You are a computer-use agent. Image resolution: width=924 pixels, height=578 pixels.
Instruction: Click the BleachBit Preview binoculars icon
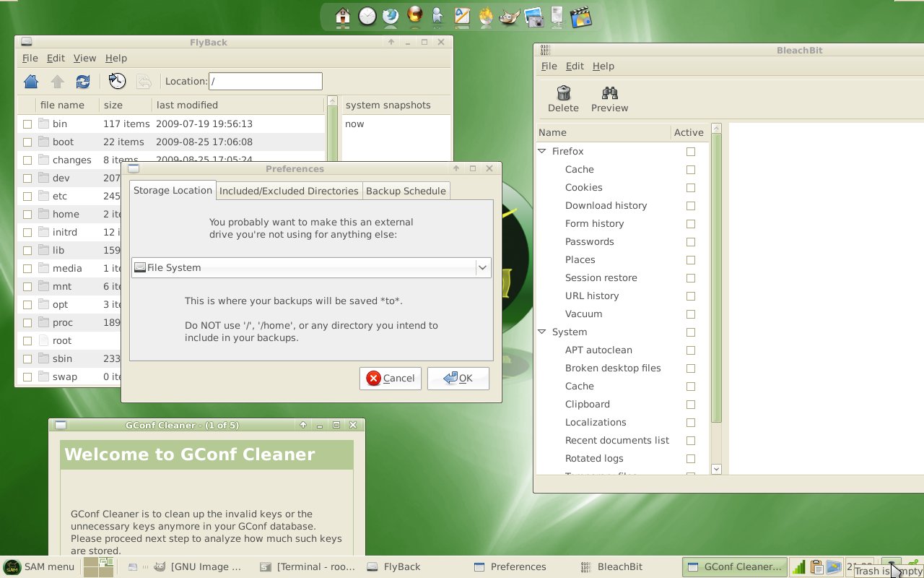(x=610, y=92)
